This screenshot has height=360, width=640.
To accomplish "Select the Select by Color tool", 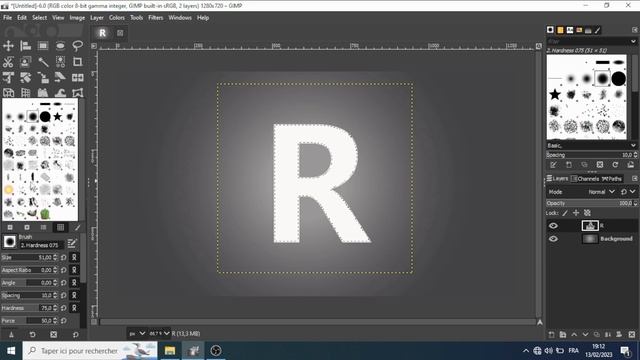I will coord(60,62).
